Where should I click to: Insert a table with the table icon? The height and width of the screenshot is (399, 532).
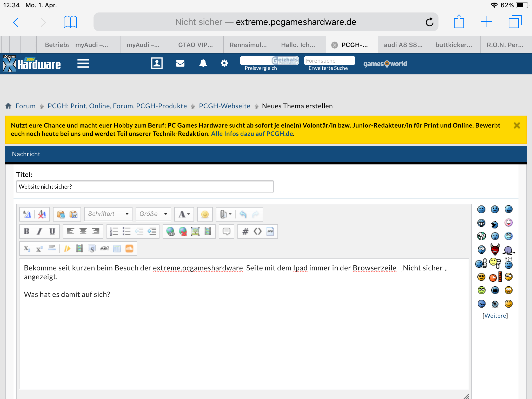point(117,249)
